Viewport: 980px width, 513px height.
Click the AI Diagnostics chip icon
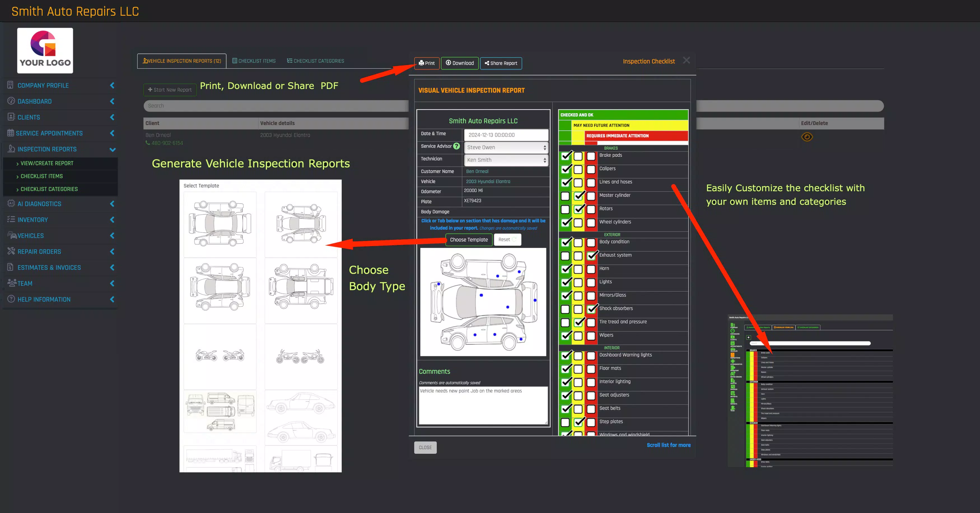tap(11, 203)
